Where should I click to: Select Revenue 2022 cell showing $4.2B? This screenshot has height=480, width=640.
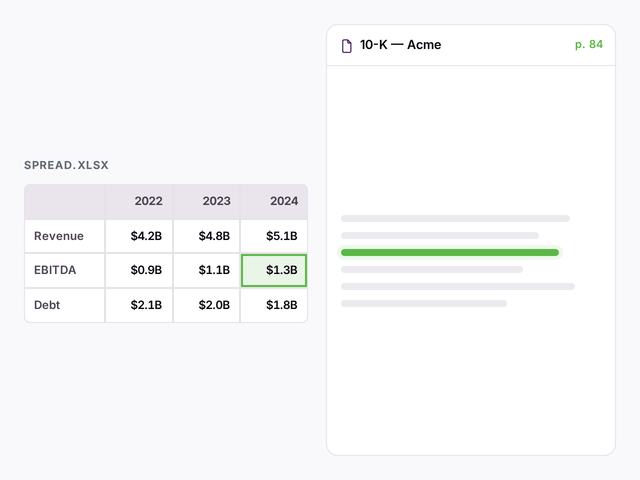click(x=139, y=236)
